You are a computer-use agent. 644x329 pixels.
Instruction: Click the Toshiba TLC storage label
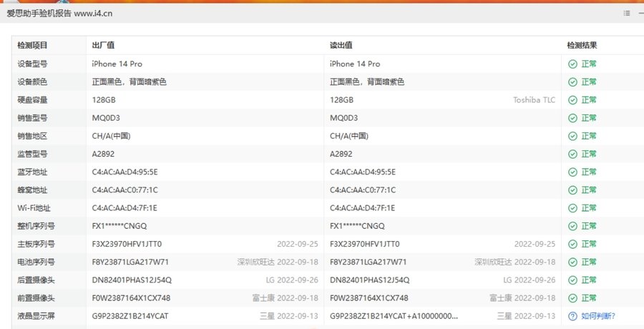[534, 100]
